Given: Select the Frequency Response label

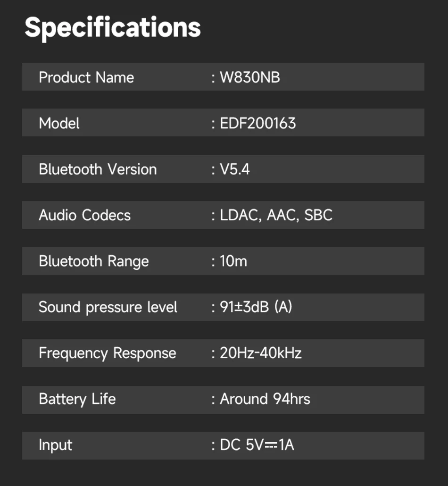Looking at the screenshot, I should click(107, 353).
